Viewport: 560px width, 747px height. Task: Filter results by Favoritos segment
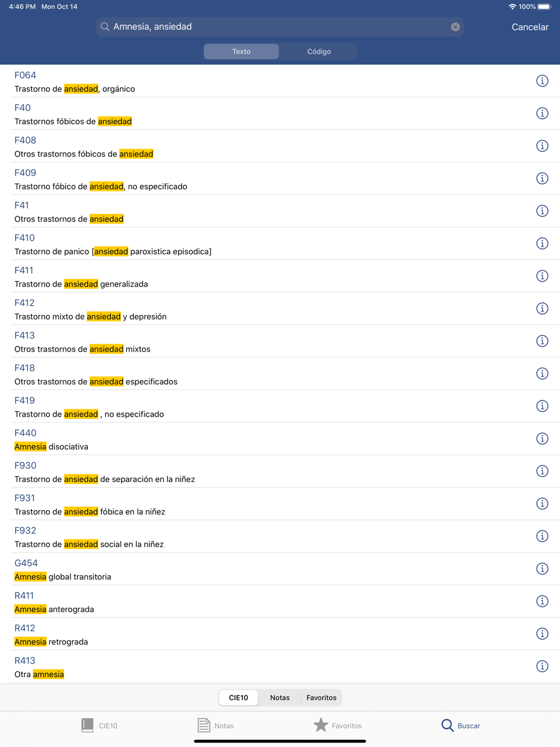click(321, 698)
